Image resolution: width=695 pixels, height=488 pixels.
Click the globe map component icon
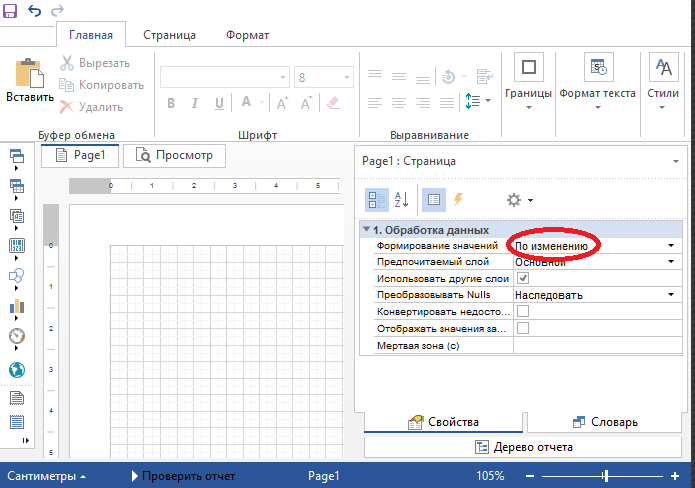click(16, 370)
